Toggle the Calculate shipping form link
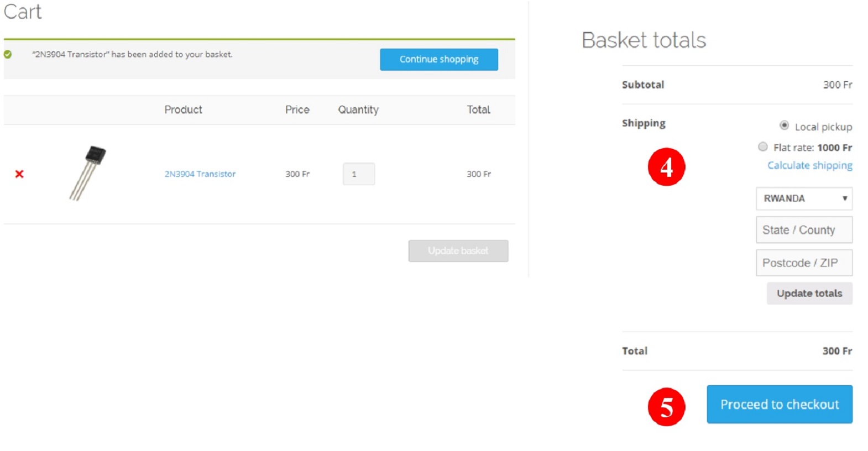The image size is (868, 451). click(x=809, y=165)
